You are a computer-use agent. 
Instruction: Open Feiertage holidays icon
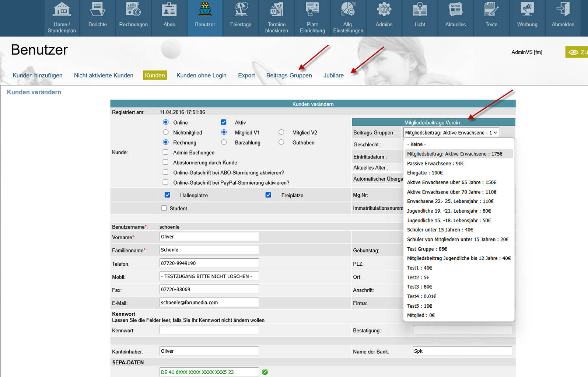tap(241, 10)
